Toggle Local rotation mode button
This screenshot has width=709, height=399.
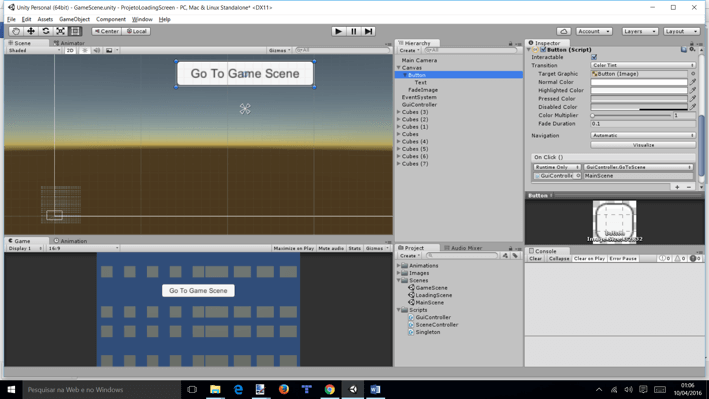click(136, 31)
